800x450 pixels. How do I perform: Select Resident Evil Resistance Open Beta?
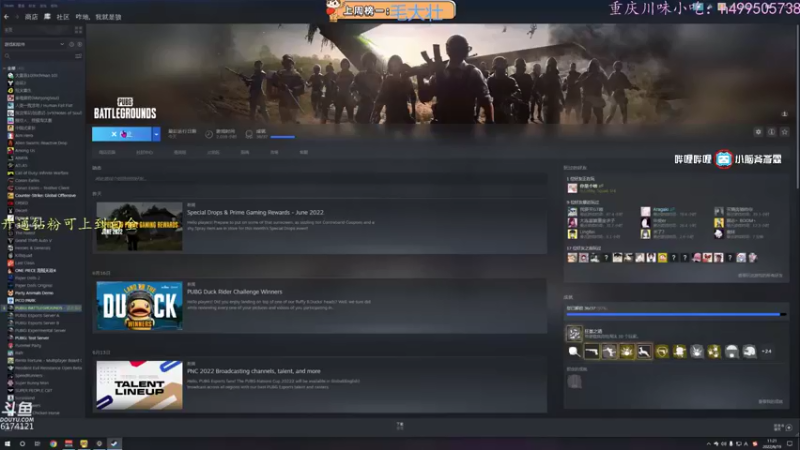[48, 368]
